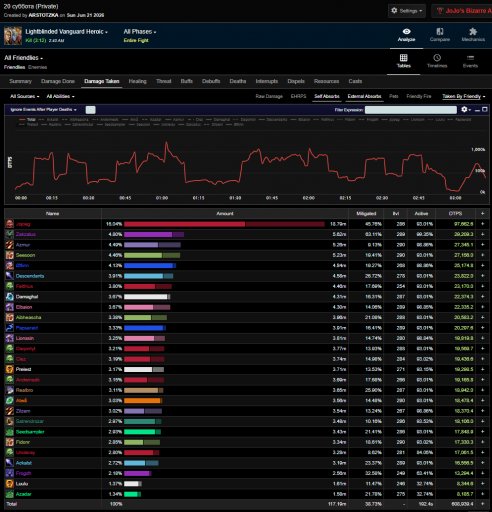Switch to the Casts tab
The width and height of the screenshot is (492, 512).
point(355,81)
